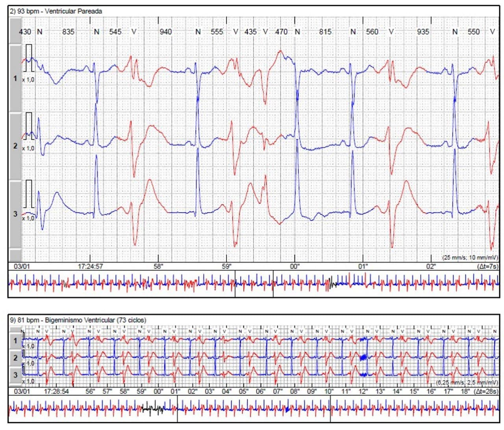This screenshot has width=504, height=430.
Task: Click the (25 mm/s; 10 mm/mV) scale label
Action: click(469, 258)
